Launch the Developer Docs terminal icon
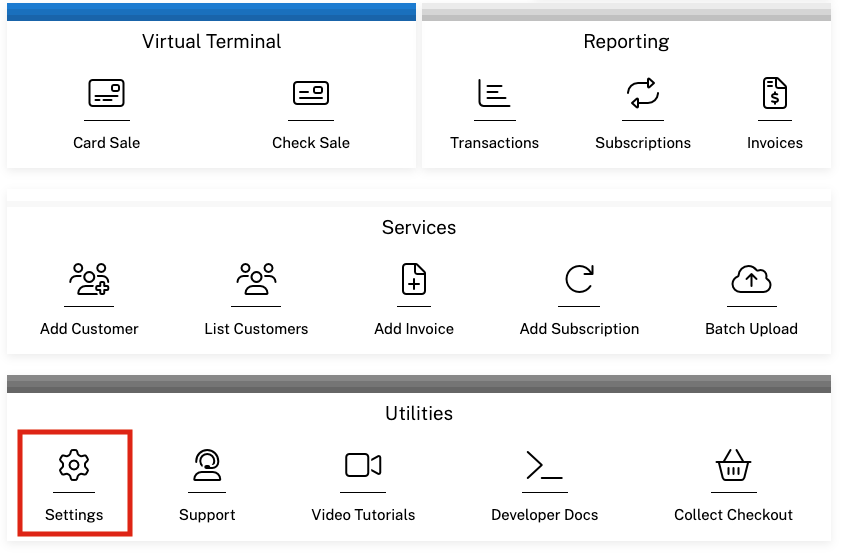The image size is (842, 555). [545, 465]
